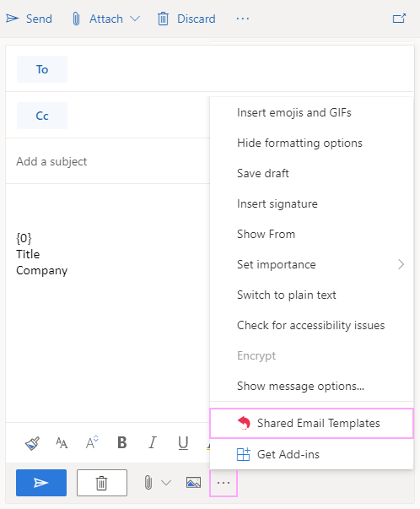Choose Insert signature from the menu

[x=312, y=204]
